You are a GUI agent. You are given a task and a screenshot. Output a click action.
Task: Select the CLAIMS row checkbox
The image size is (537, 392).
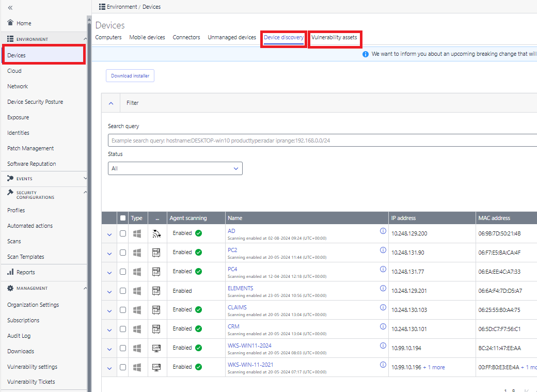click(122, 310)
